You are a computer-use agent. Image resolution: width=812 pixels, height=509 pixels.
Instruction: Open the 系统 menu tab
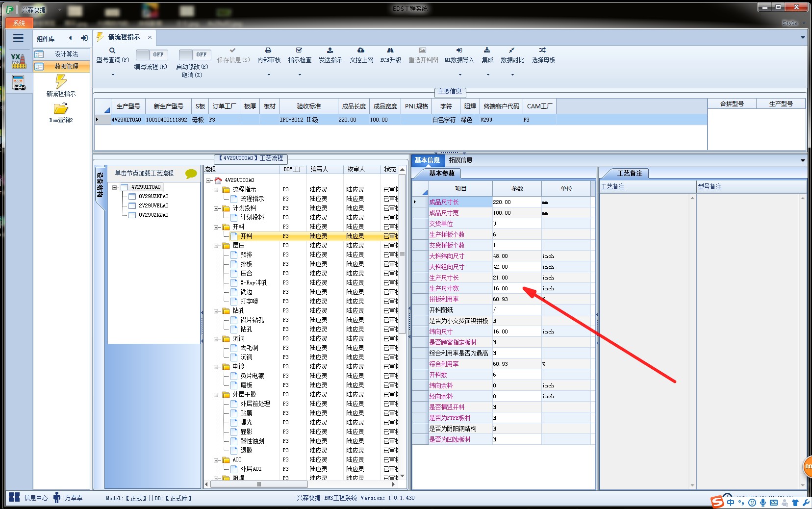[19, 23]
